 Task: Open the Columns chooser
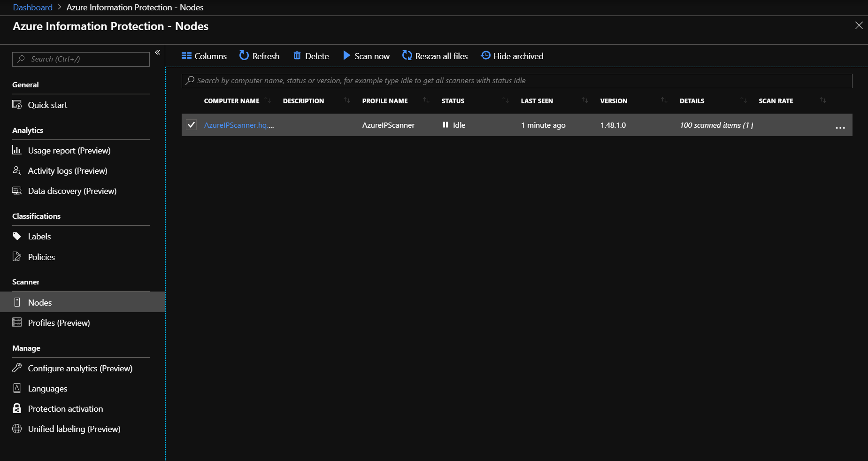(x=204, y=56)
